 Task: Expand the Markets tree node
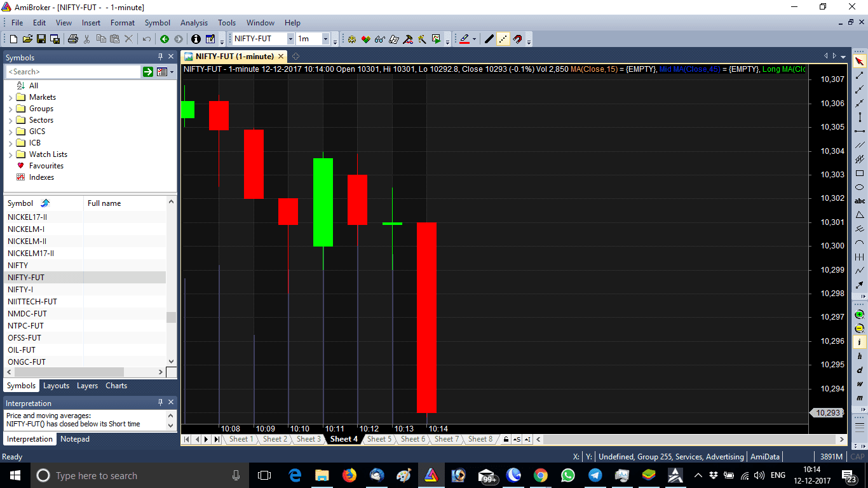click(10, 98)
